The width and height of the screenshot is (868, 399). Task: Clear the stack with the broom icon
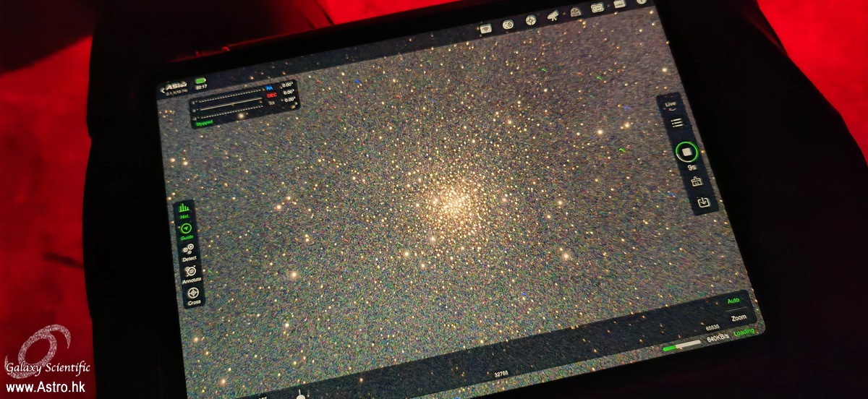tap(697, 182)
